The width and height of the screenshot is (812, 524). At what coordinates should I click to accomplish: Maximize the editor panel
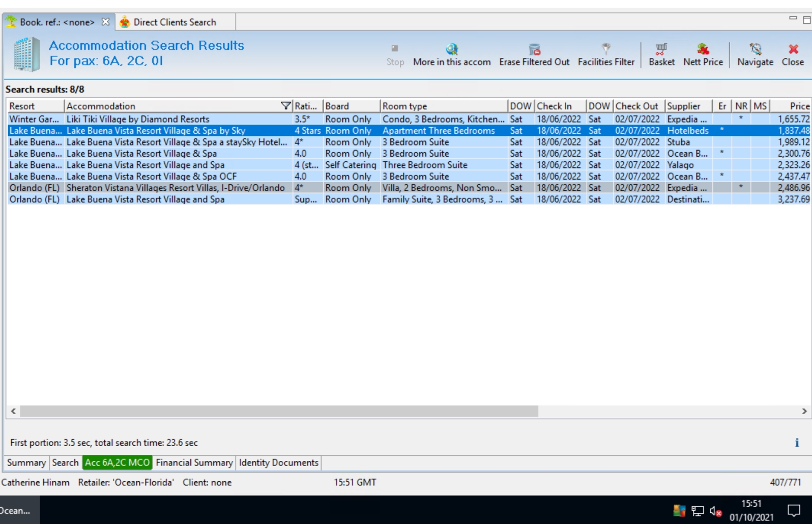tap(806, 20)
